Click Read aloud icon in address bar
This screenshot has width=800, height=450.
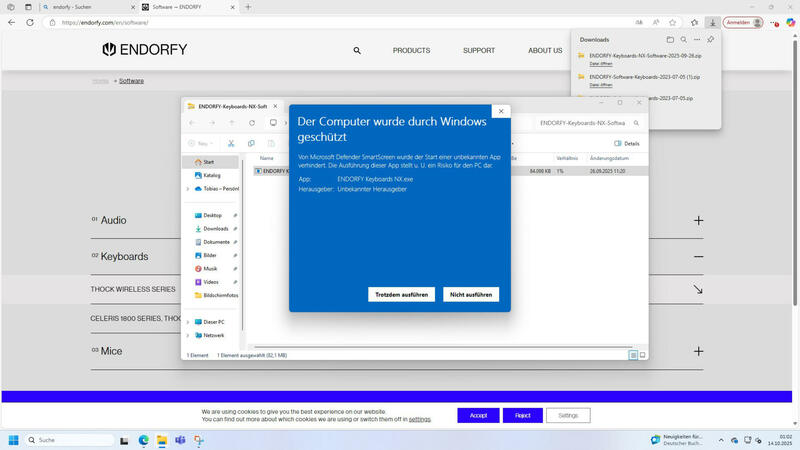(x=656, y=22)
